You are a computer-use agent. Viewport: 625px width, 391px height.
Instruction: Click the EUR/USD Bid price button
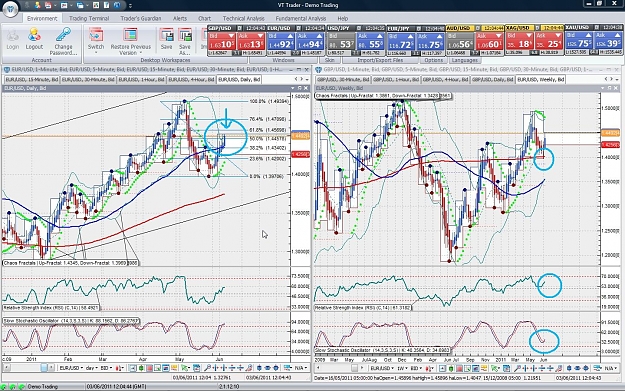tap(281, 41)
